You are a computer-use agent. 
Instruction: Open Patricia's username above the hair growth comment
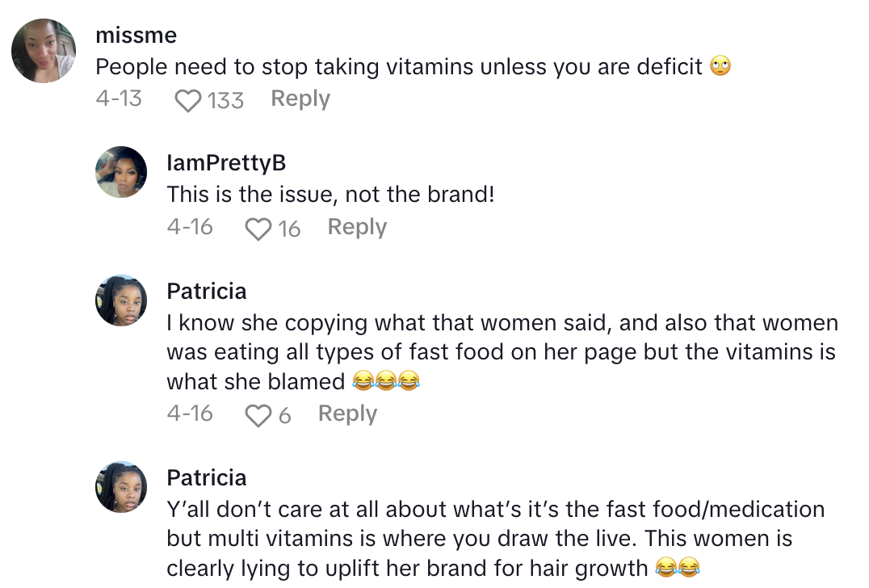click(x=207, y=477)
